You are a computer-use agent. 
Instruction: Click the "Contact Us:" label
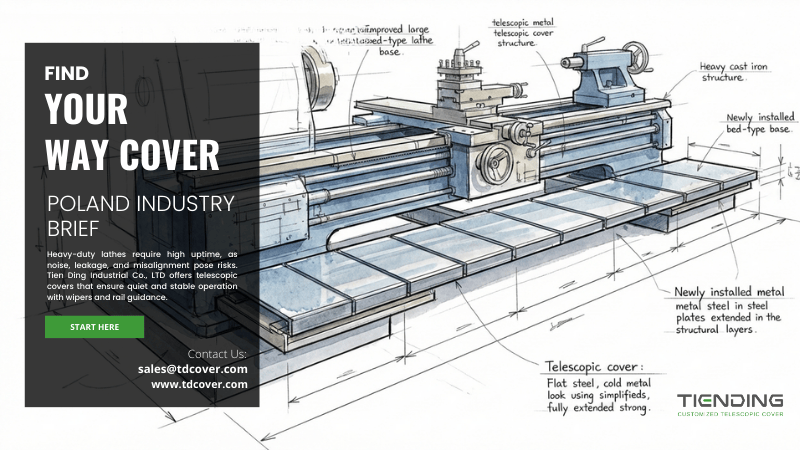click(217, 353)
